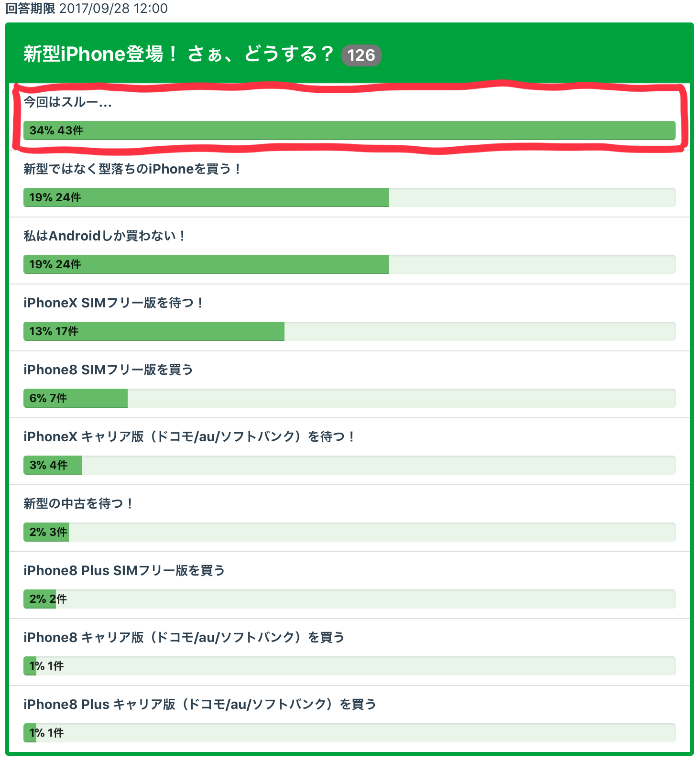Viewport: 700px width, 762px height.
Task: Click the 34% 43件 result bar
Action: (x=349, y=131)
